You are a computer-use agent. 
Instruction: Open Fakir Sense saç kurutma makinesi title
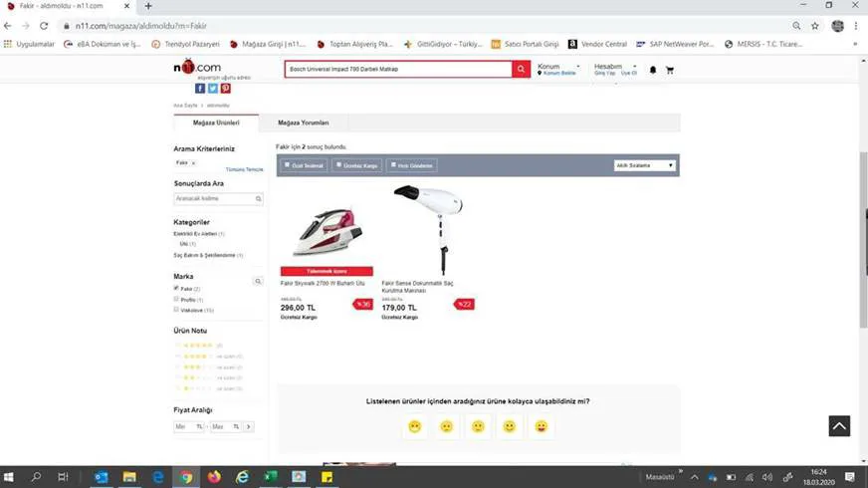[x=417, y=287]
